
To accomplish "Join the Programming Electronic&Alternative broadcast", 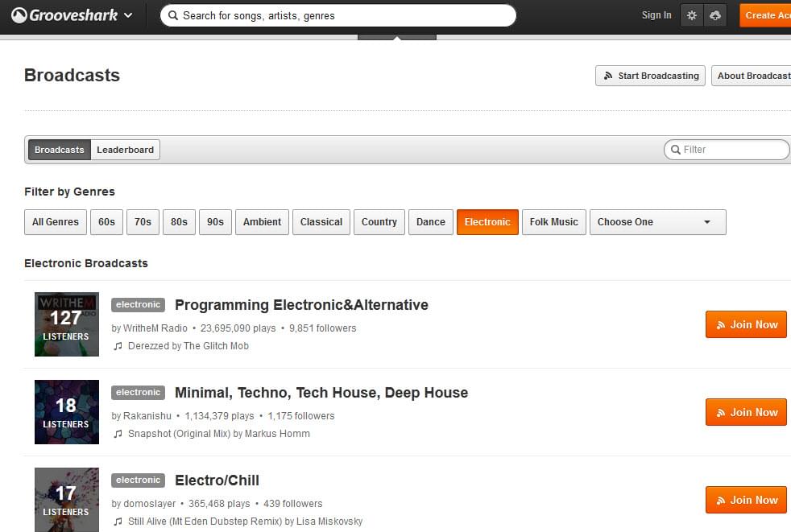I will [x=746, y=324].
